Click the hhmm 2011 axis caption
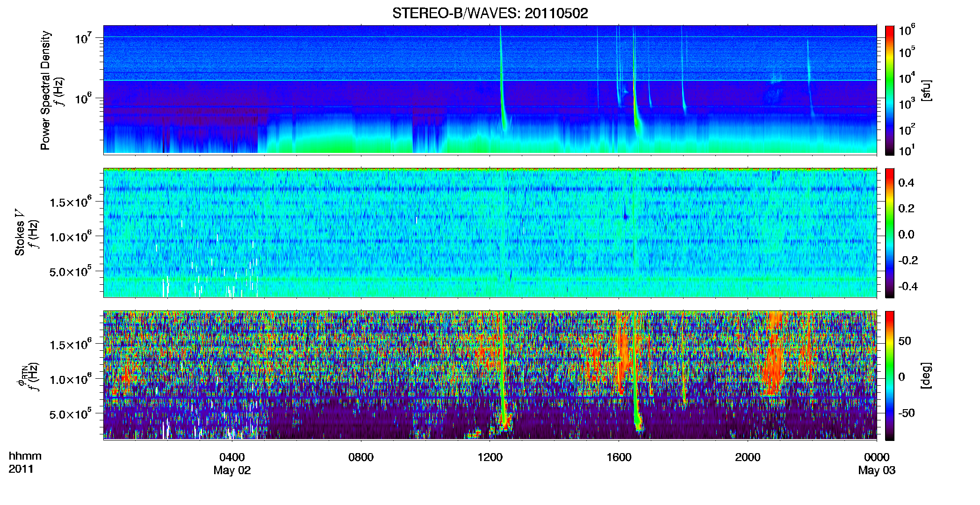 pyautogui.click(x=25, y=462)
